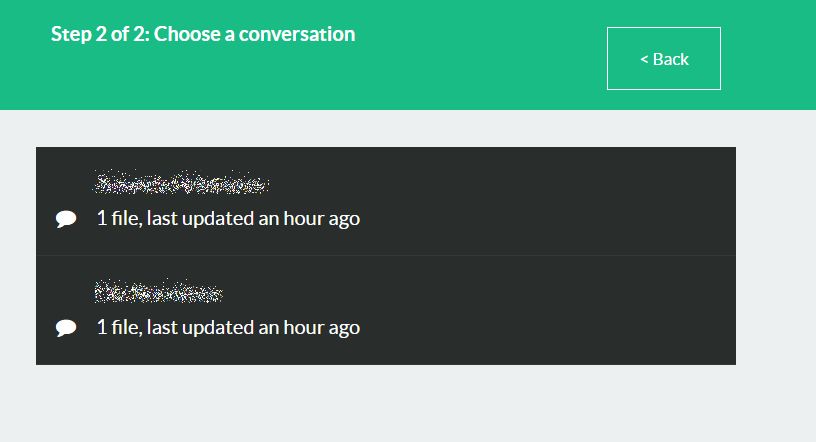Open the top conversation via its file summary

[x=228, y=218]
